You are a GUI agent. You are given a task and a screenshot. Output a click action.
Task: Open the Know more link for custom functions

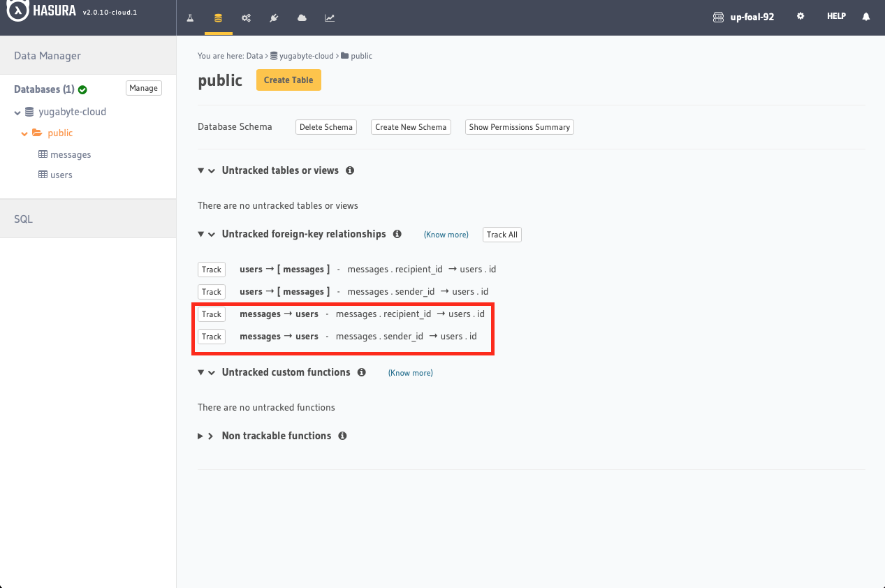410,372
